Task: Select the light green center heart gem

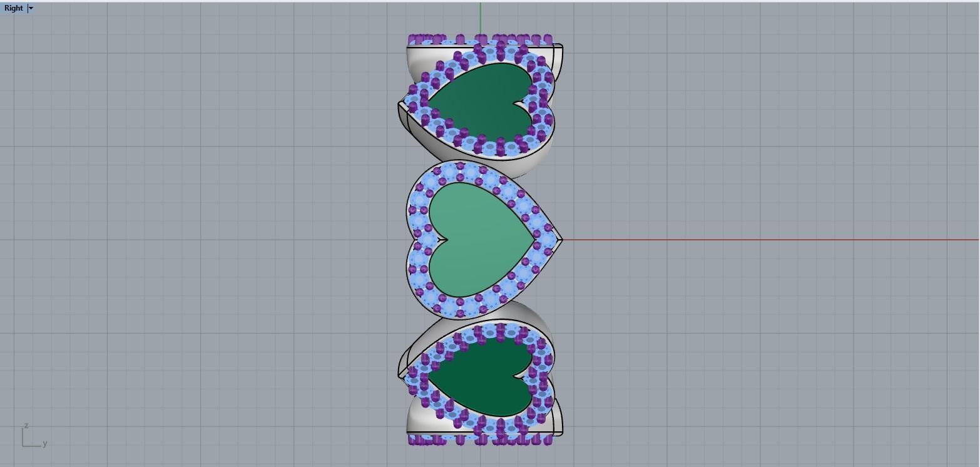Action: [482, 240]
